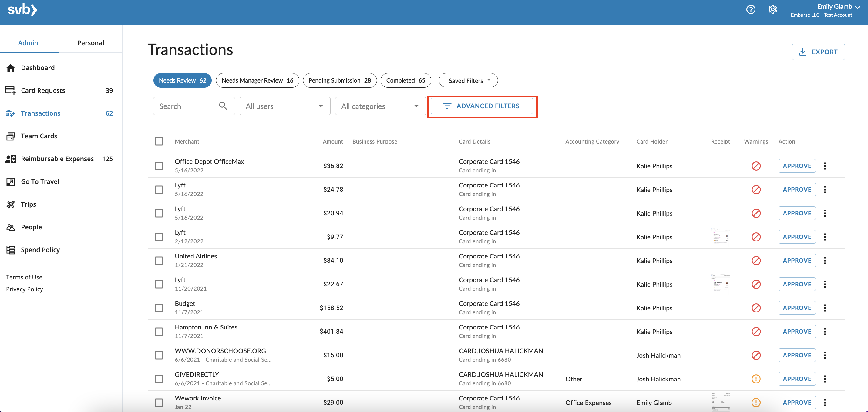Click the Go To Travel sidebar icon
The width and height of the screenshot is (868, 412).
click(11, 182)
